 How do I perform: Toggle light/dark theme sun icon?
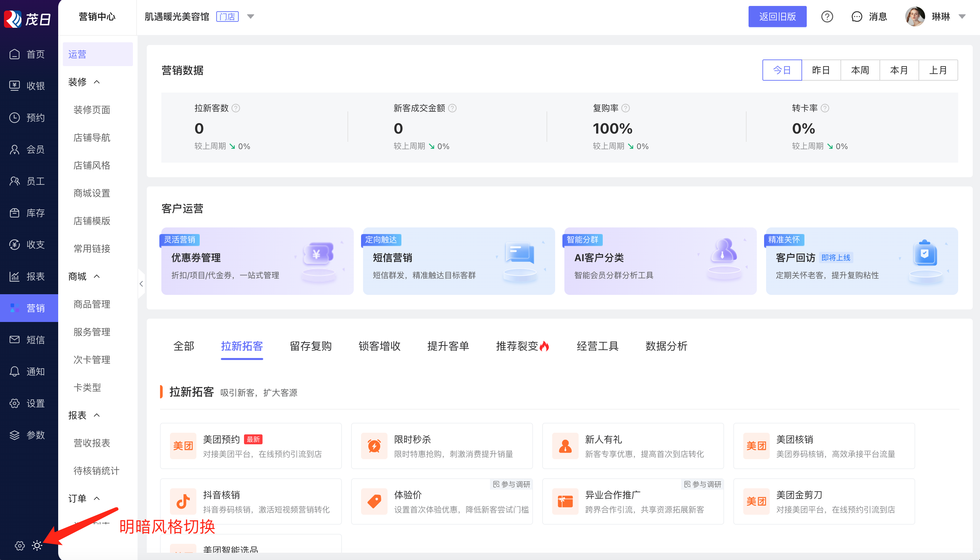(37, 545)
